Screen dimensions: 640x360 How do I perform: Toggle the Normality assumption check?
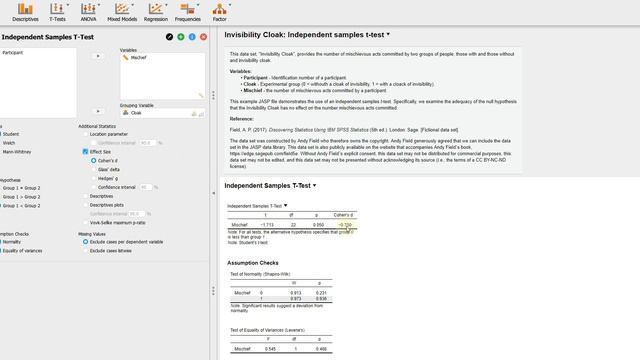coord(11,242)
